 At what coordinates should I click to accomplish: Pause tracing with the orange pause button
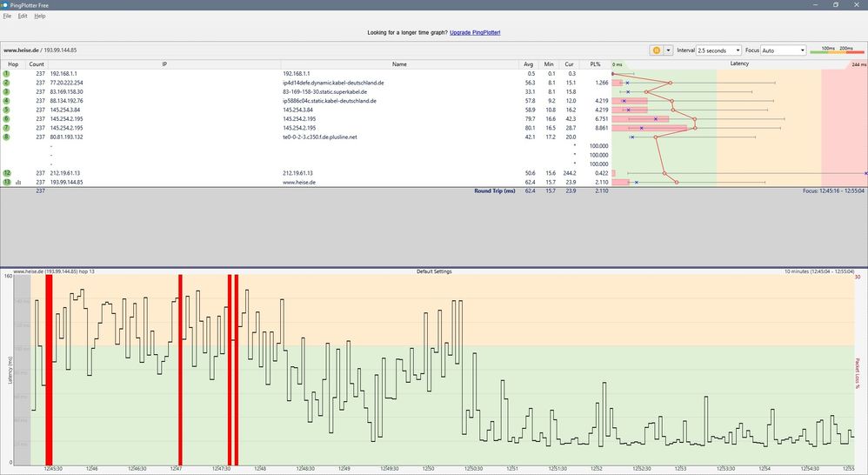pos(656,50)
